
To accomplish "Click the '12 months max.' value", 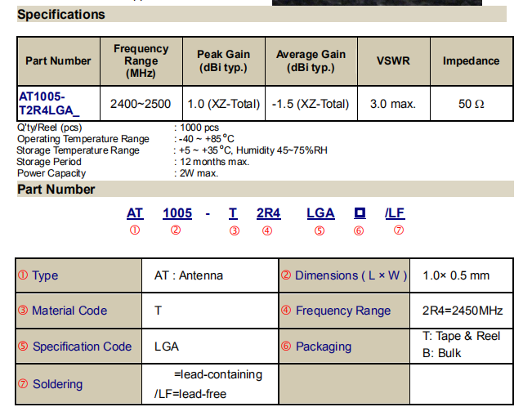I will tap(214, 162).
